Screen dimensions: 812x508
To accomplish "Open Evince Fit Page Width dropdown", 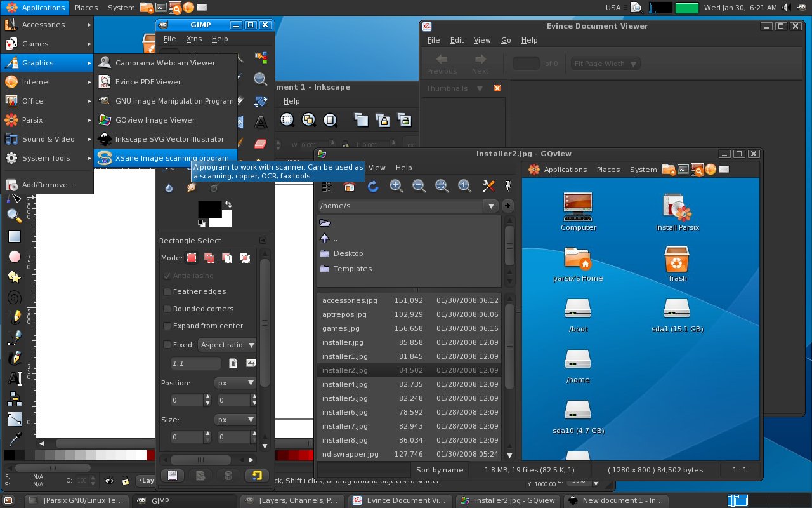I will pos(605,63).
